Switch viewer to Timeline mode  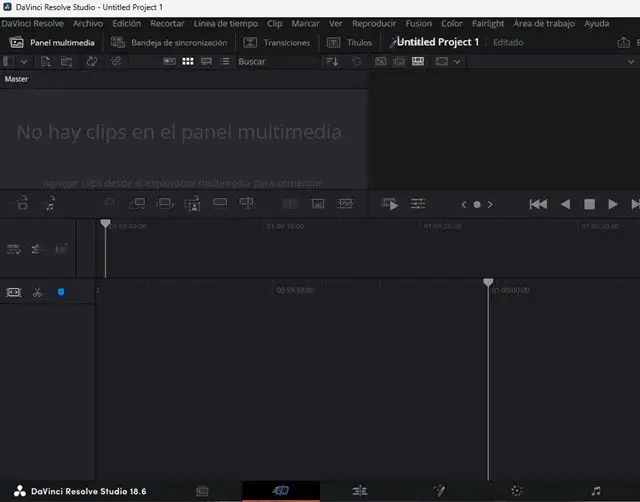point(418,61)
